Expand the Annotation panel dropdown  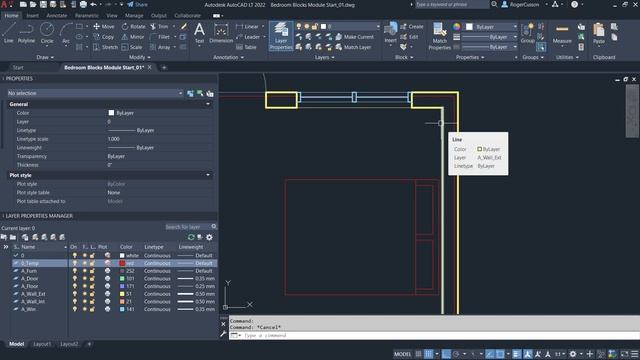(x=229, y=58)
